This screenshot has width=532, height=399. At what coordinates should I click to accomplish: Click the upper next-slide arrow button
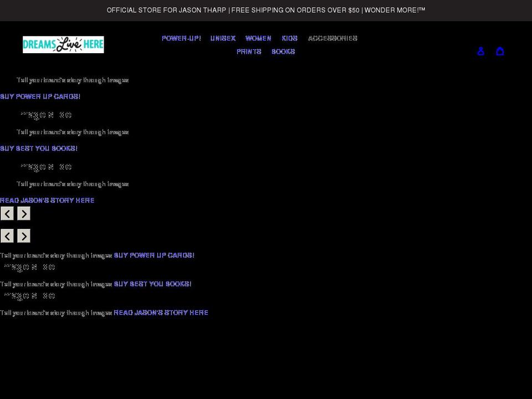click(24, 214)
